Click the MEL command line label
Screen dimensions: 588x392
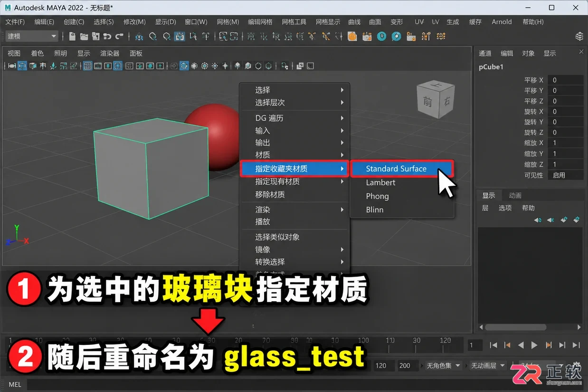pyautogui.click(x=15, y=384)
